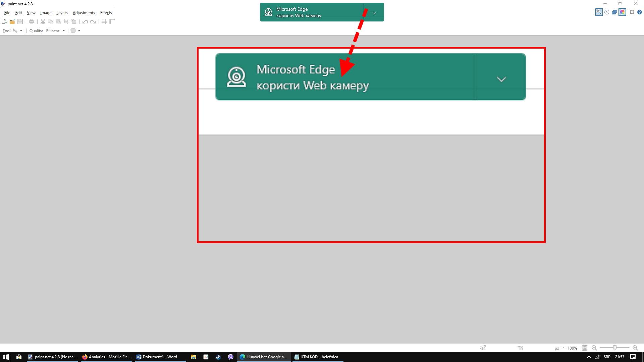Create a new image with New icon
The width and height of the screenshot is (644, 362).
pos(4,21)
